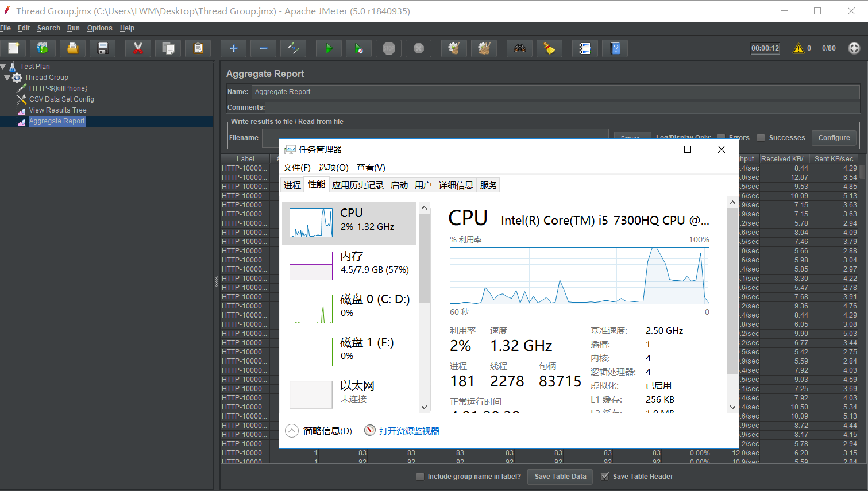This screenshot has width=868, height=491.
Task: Click 打开资源监视器 link
Action: click(409, 431)
